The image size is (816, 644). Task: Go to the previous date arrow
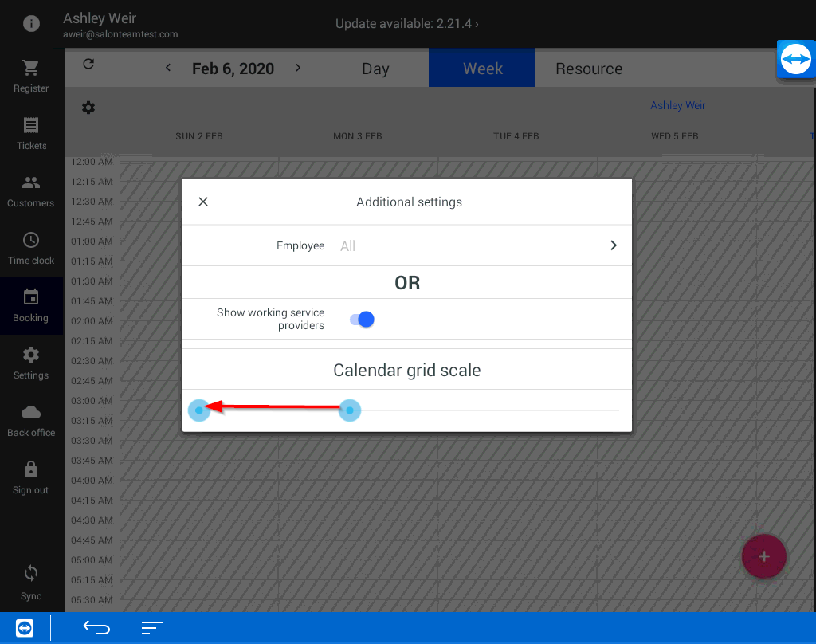pos(168,69)
